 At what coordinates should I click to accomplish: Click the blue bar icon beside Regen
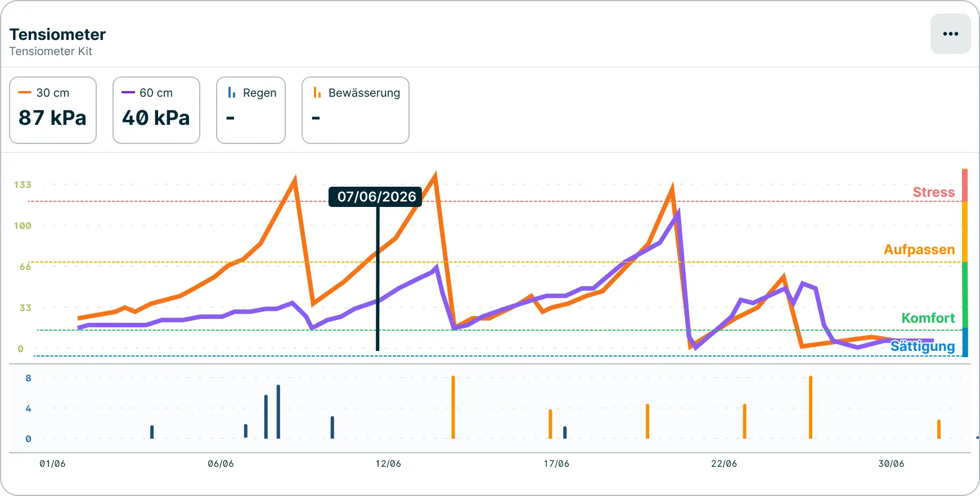[x=231, y=92]
